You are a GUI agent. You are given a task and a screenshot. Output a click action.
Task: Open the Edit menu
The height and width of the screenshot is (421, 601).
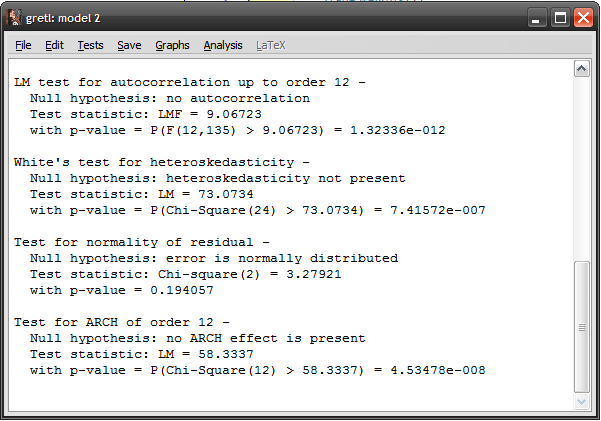54,45
